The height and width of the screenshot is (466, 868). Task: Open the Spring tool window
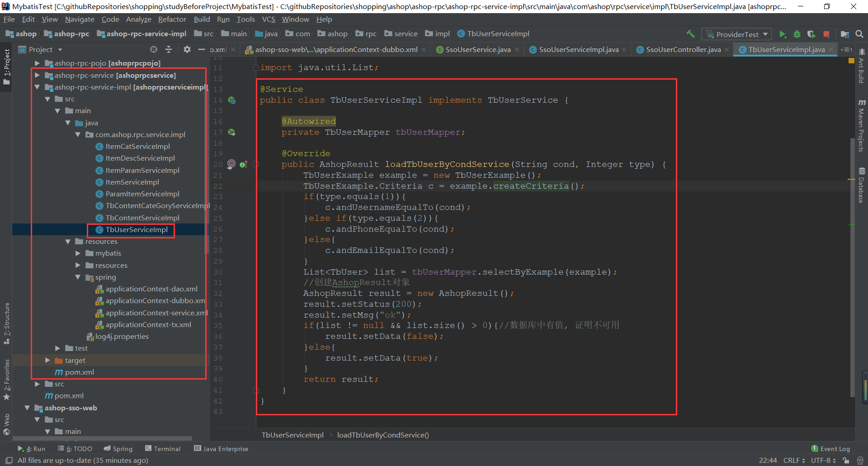[x=118, y=449]
